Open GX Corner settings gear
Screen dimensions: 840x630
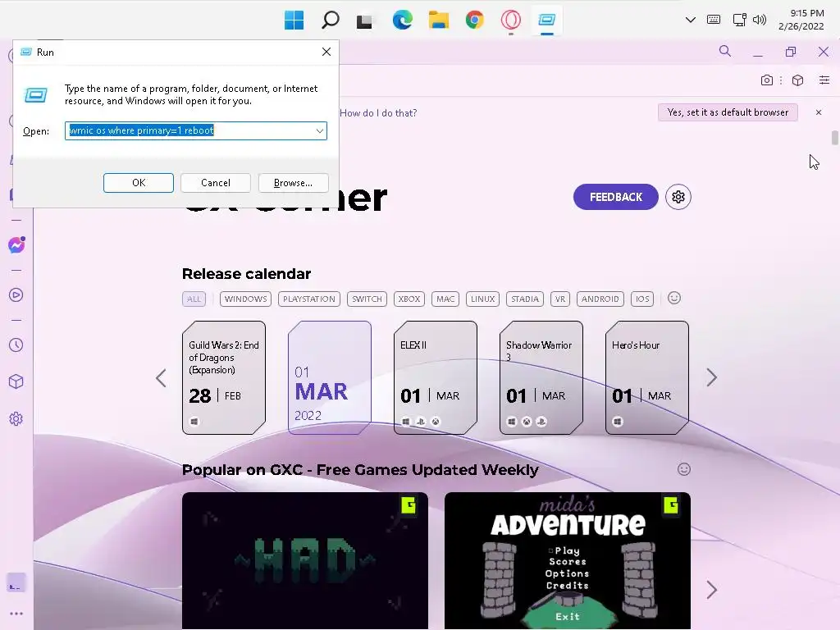tap(678, 197)
